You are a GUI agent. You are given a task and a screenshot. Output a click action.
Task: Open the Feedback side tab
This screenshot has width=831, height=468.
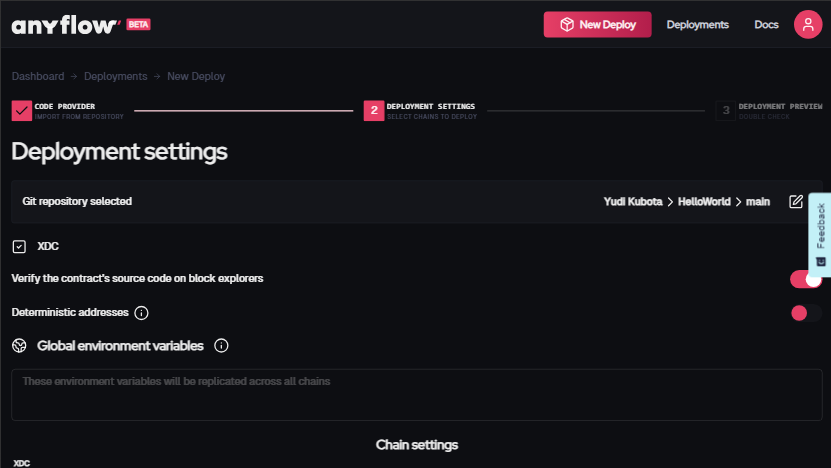tap(820, 234)
